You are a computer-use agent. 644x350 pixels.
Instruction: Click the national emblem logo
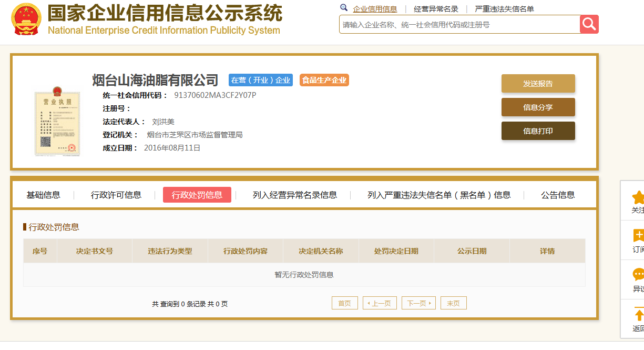click(26, 18)
